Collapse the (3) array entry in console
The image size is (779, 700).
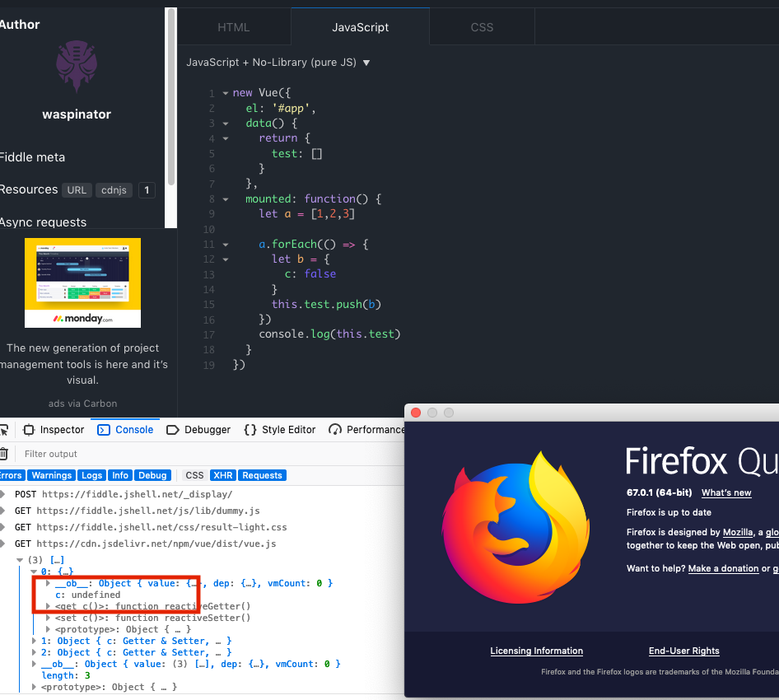coord(19,559)
